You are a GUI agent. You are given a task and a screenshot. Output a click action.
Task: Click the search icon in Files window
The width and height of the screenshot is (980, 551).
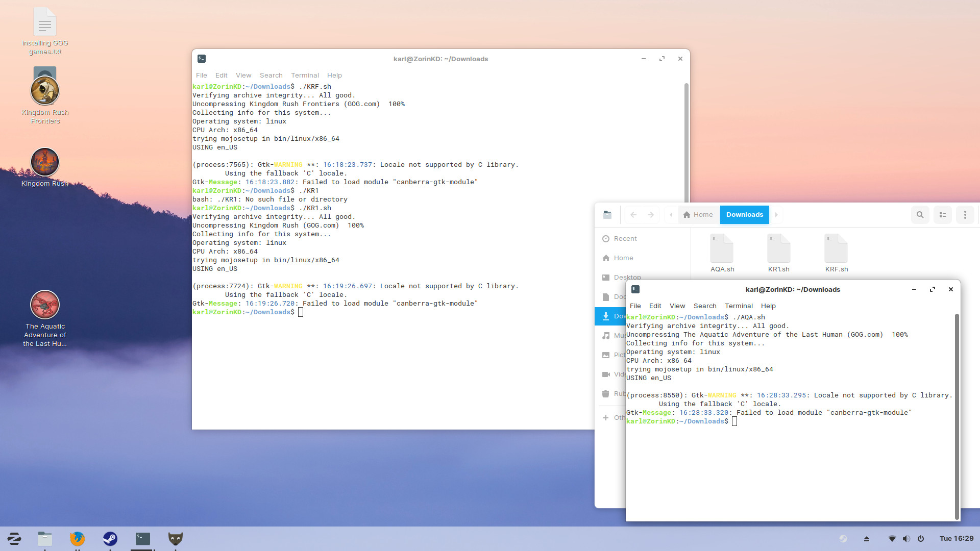pos(920,215)
